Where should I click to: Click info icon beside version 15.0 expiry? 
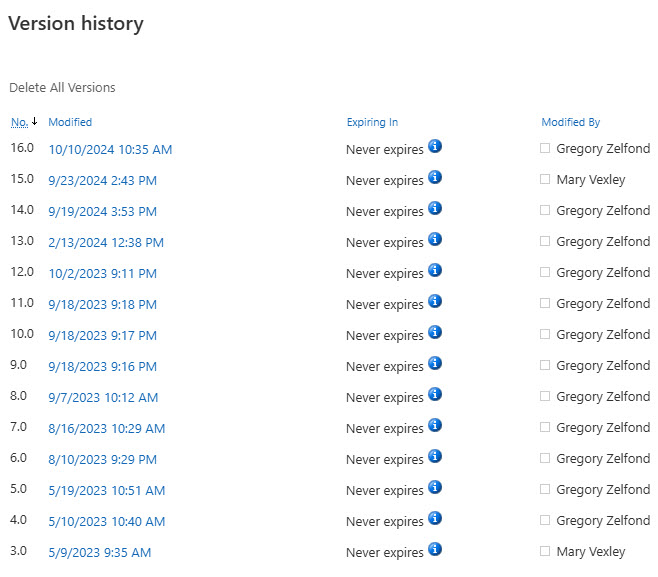[x=435, y=177]
